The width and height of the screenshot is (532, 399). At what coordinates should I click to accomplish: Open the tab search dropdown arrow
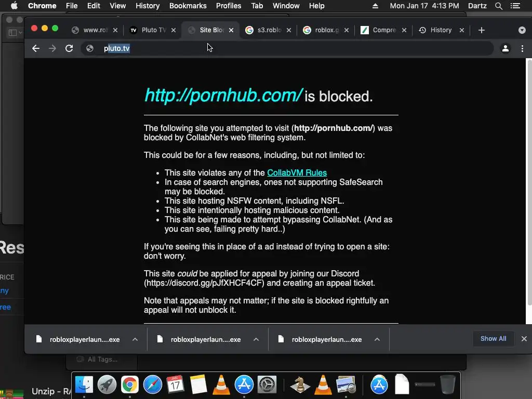522,30
